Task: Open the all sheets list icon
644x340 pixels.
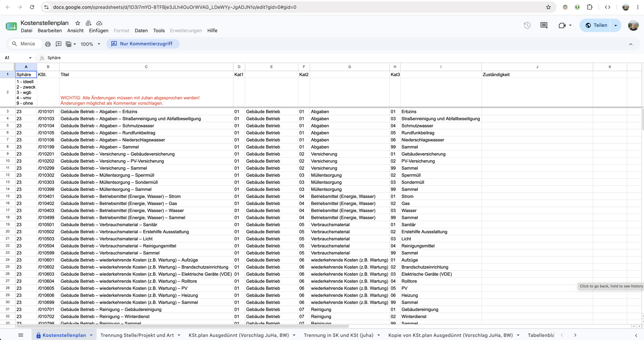Action: 21,335
